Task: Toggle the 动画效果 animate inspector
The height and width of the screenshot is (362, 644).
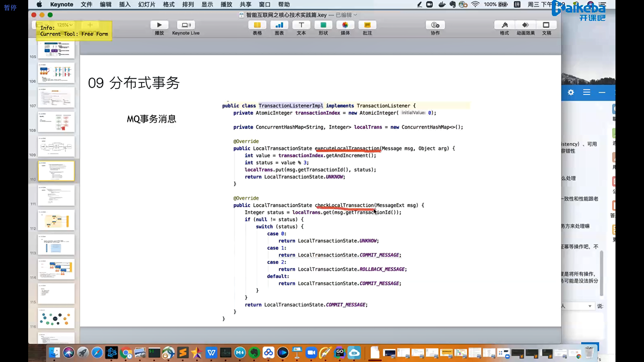Action: click(526, 25)
